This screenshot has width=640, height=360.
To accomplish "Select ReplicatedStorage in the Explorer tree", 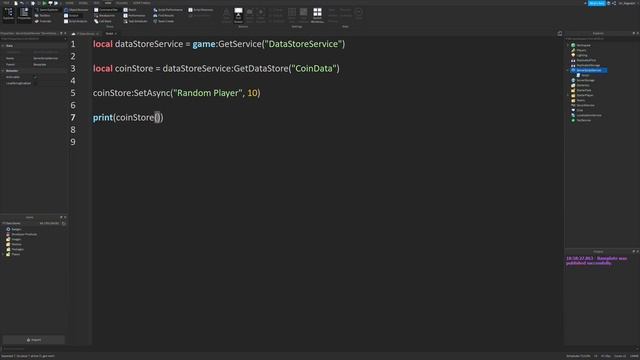I will (x=586, y=65).
